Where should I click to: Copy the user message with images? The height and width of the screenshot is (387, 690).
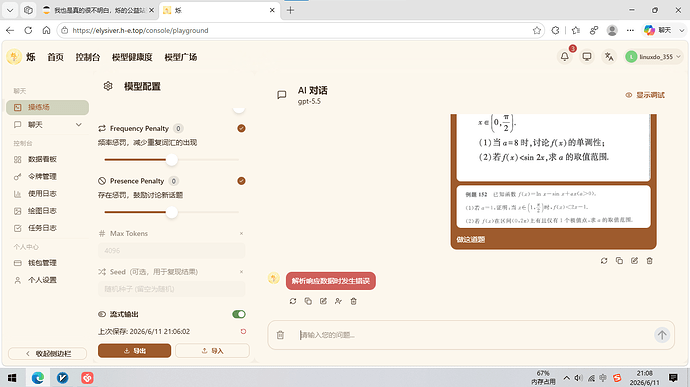pyautogui.click(x=619, y=261)
